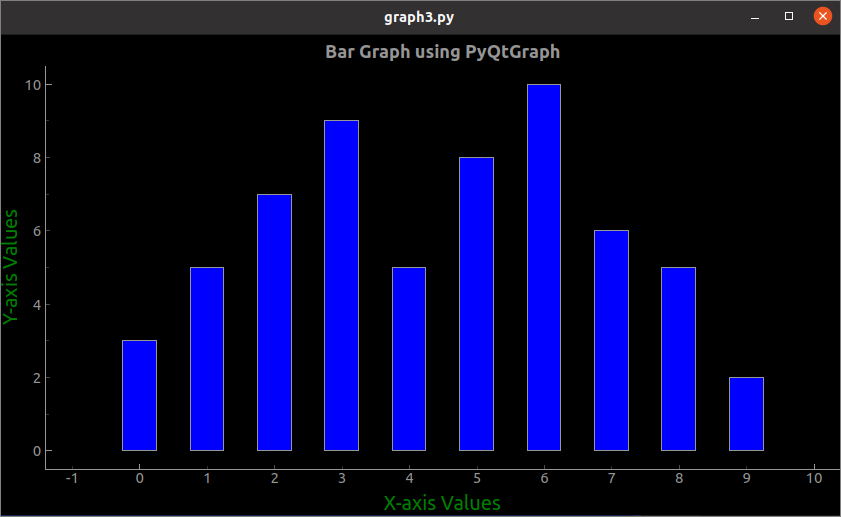Click the 10 tick label on x-axis
The image size is (841, 517).
(814, 478)
